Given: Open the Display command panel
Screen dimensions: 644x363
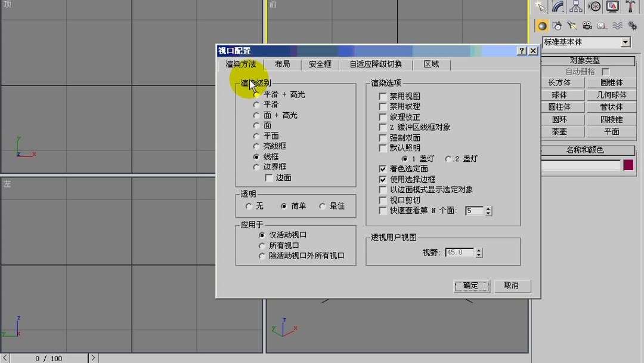Looking at the screenshot, I should pos(614,7).
